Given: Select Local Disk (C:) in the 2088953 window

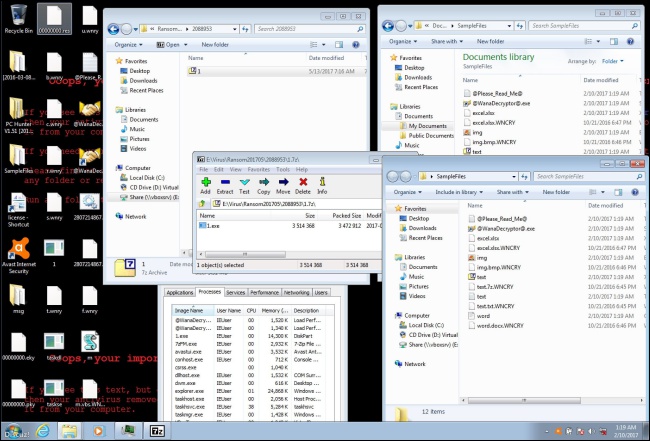Looking at the screenshot, I should [x=143, y=177].
